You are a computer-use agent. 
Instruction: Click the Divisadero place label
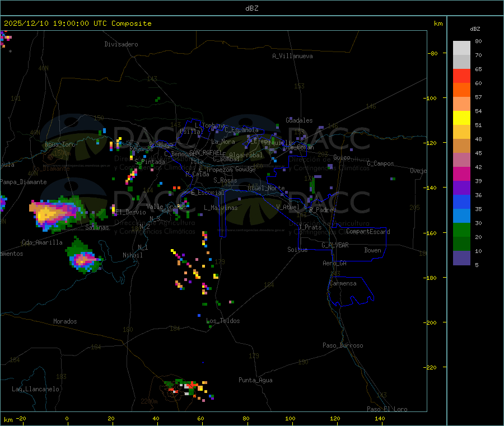tap(121, 44)
